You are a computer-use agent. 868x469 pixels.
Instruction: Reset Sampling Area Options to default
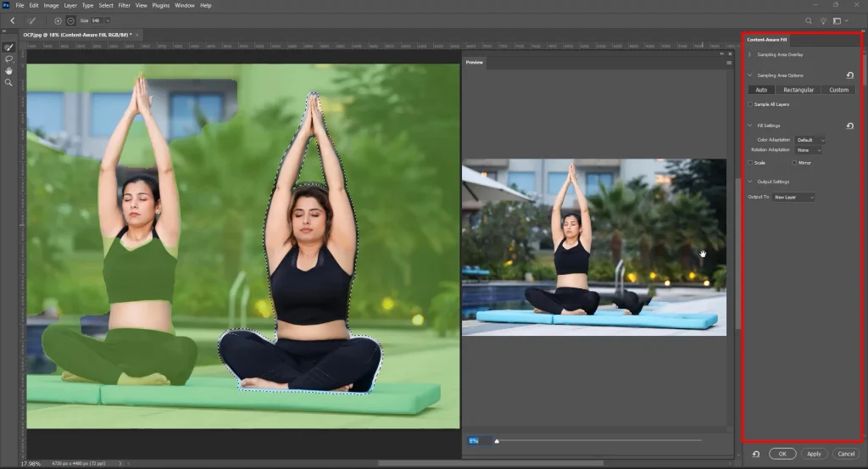[x=849, y=75]
